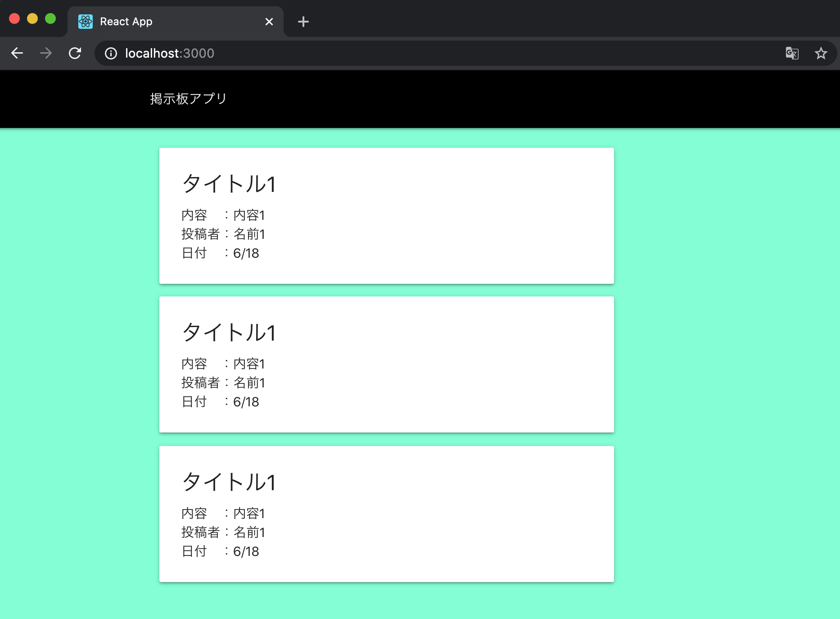Go back with the browser back arrow
840x619 pixels.
pos(17,53)
